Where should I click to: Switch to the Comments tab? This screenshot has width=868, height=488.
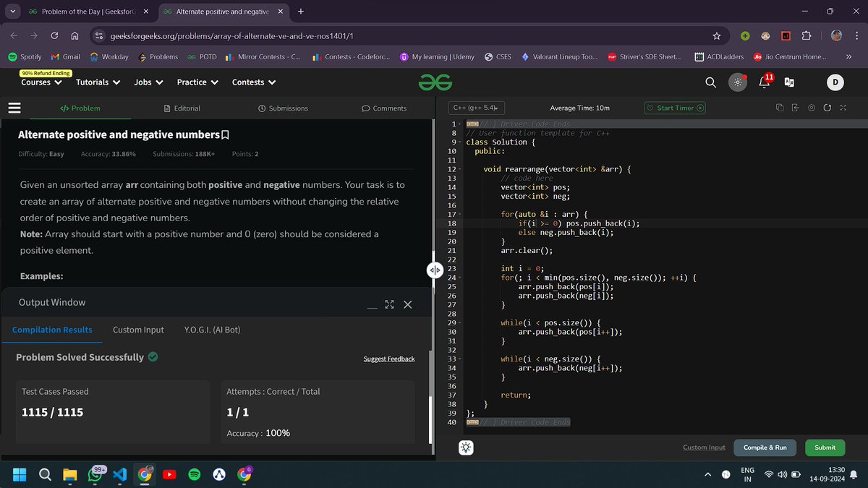click(384, 108)
